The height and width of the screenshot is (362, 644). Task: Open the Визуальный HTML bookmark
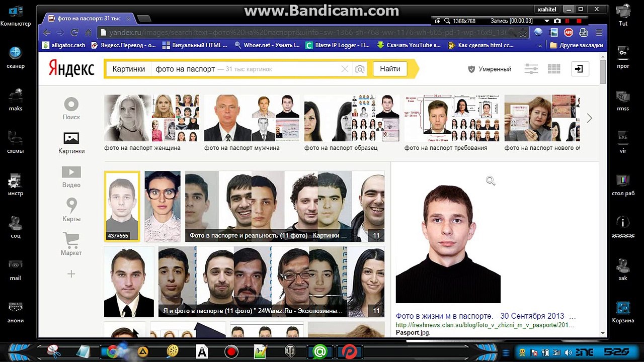tap(195, 45)
